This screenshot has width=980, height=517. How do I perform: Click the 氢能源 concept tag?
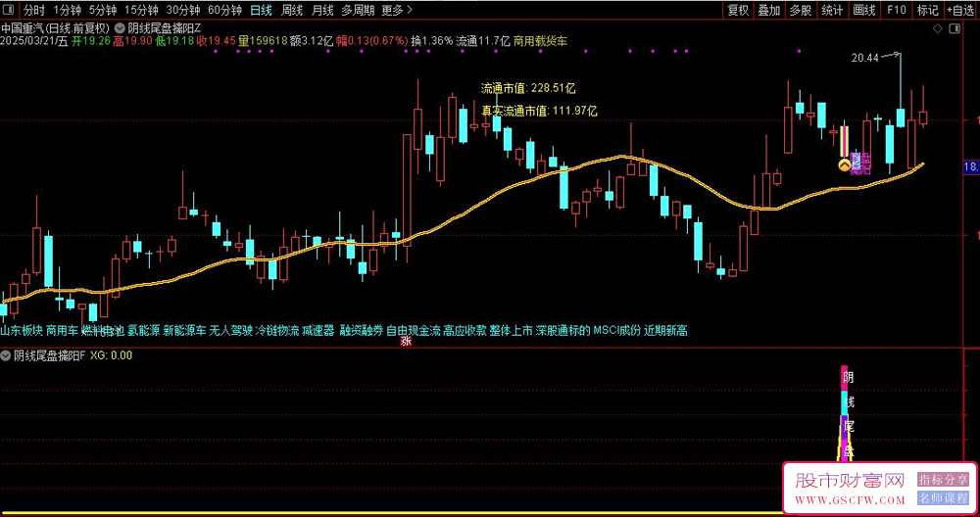coord(144,330)
